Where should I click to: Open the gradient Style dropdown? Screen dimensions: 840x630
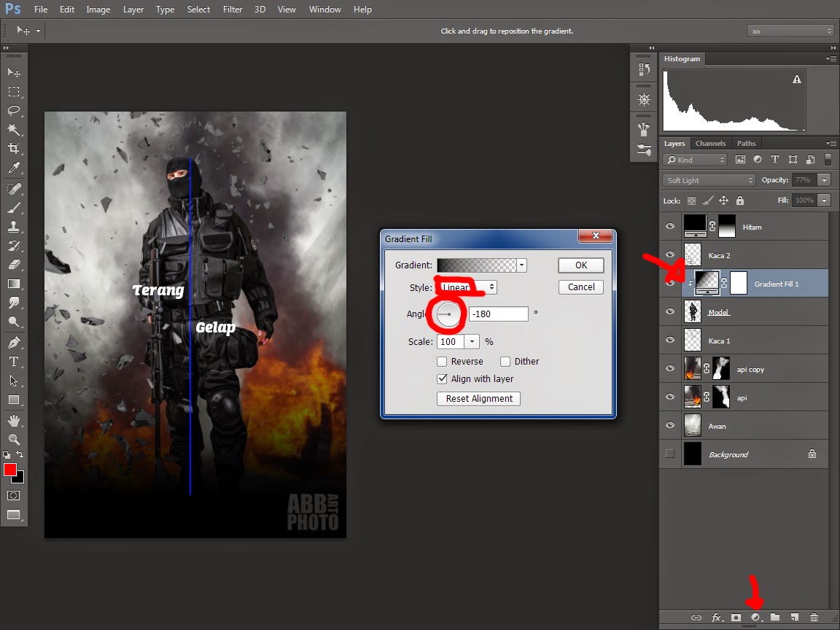[x=469, y=287]
